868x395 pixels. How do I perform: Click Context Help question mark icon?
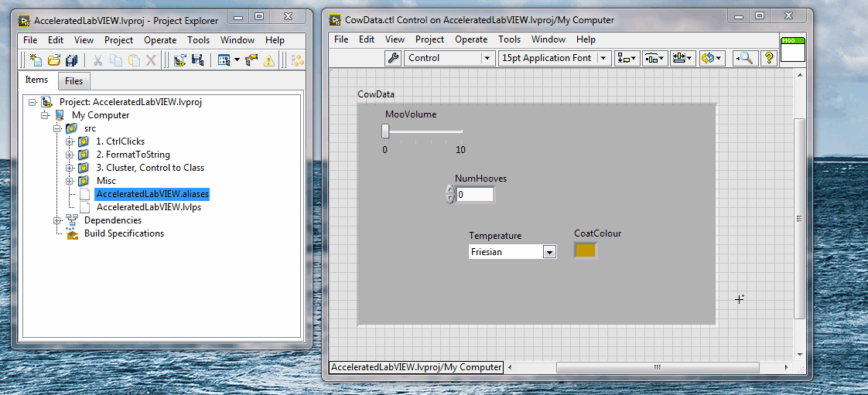tap(768, 58)
